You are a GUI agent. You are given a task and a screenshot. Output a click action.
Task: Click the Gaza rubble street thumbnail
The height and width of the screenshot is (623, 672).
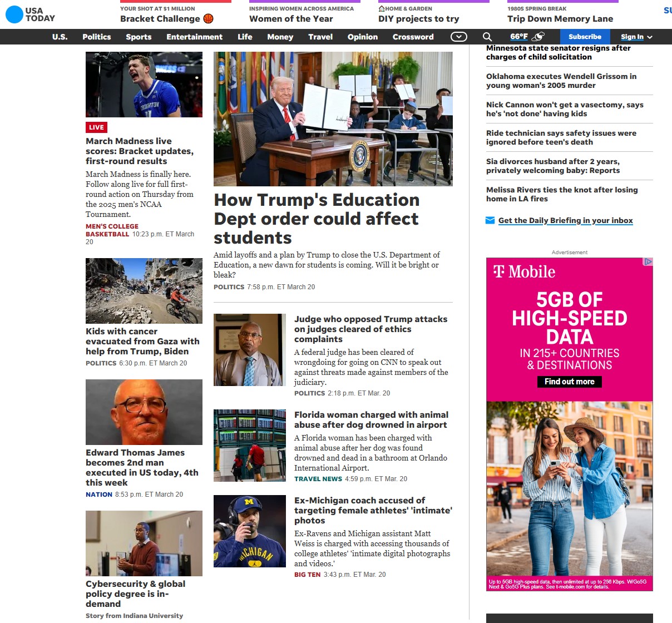pyautogui.click(x=144, y=291)
